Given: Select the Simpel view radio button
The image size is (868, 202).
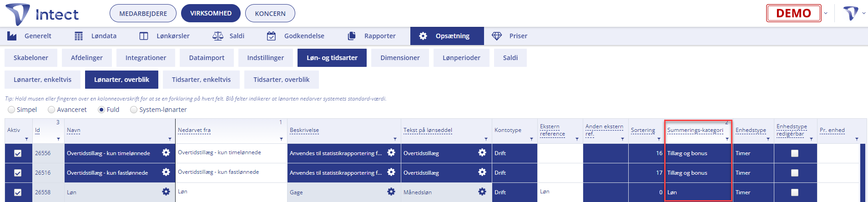Looking at the screenshot, I should pos(11,110).
